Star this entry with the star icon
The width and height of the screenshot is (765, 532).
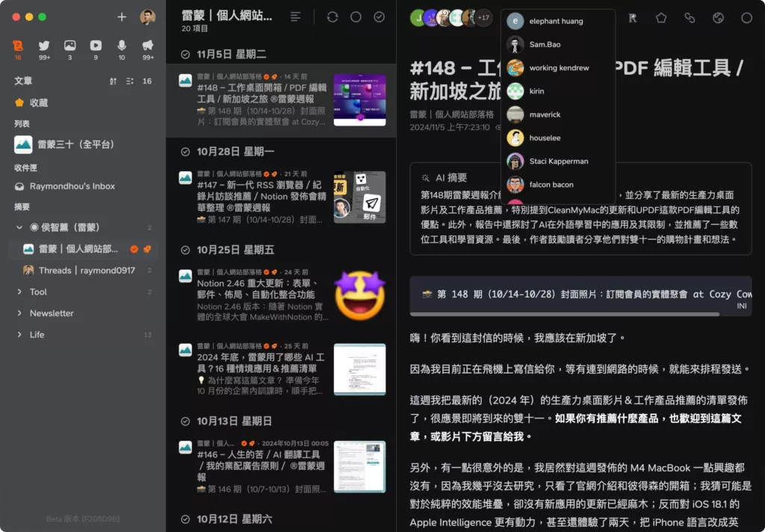tap(661, 18)
